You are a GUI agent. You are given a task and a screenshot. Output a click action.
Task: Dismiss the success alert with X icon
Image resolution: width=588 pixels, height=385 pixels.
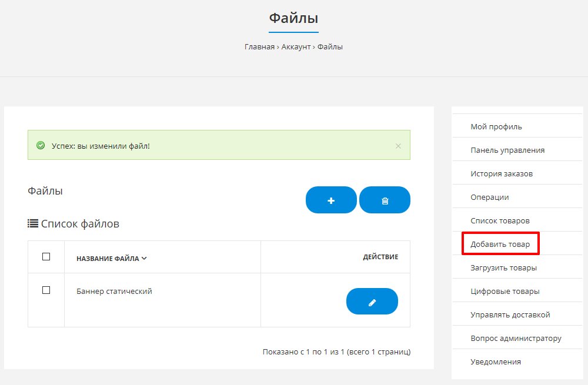pyautogui.click(x=398, y=146)
